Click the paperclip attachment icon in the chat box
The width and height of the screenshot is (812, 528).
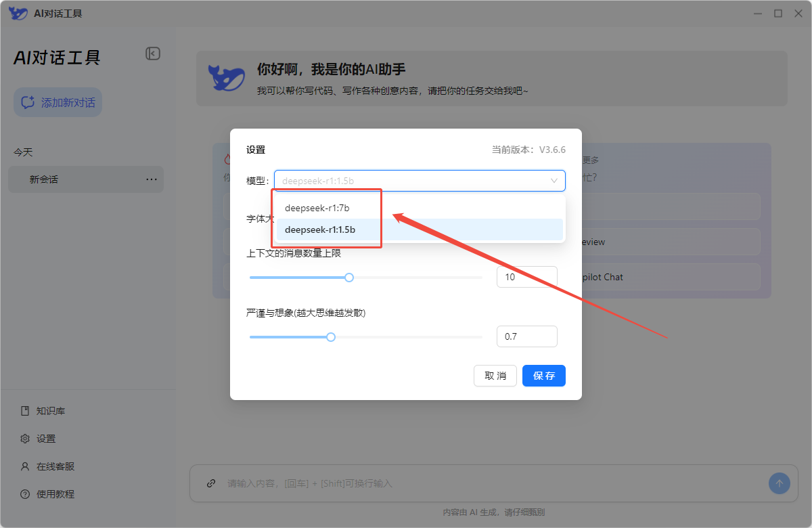[x=211, y=483]
